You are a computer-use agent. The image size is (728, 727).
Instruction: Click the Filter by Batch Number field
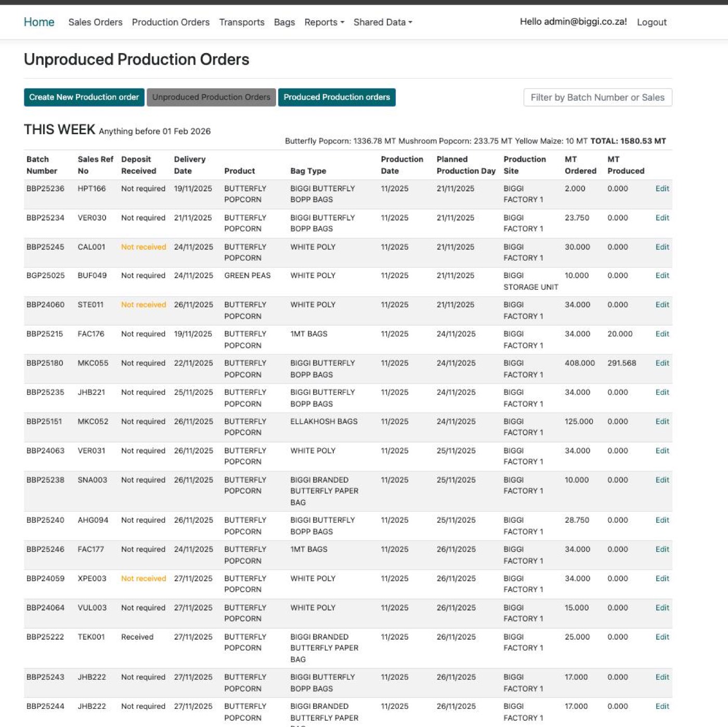(x=598, y=97)
